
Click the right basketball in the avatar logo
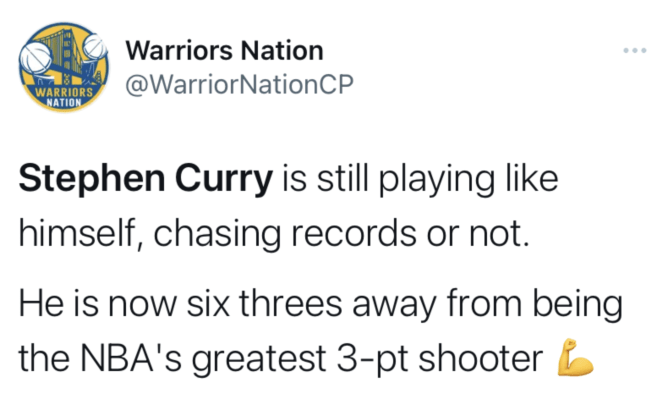(x=95, y=46)
